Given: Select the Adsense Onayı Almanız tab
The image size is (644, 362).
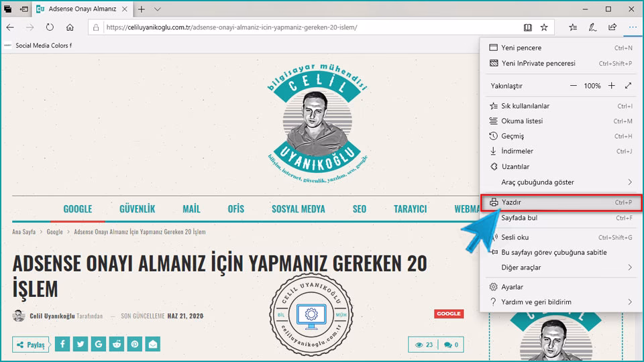Looking at the screenshot, I should (x=82, y=9).
